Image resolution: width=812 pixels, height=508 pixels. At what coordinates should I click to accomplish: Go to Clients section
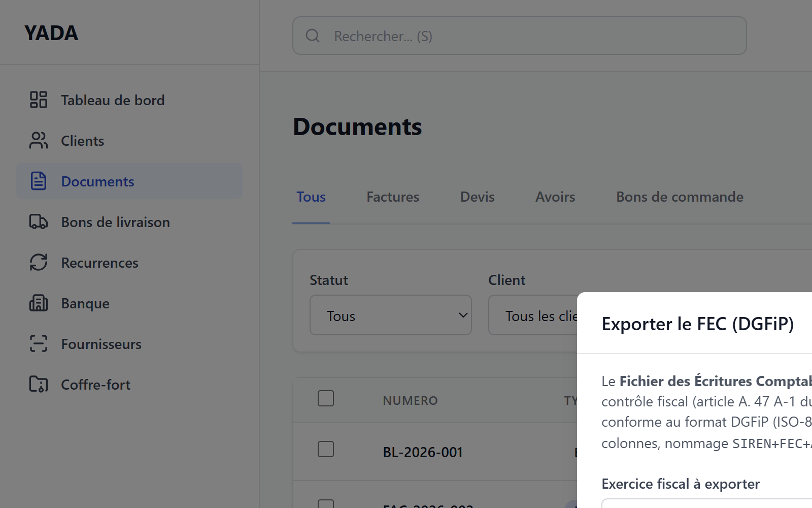pyautogui.click(x=129, y=141)
